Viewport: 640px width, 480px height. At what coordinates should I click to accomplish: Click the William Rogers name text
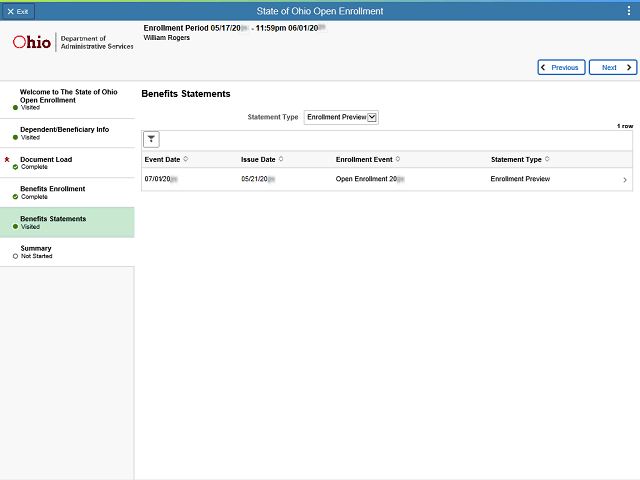(167, 38)
